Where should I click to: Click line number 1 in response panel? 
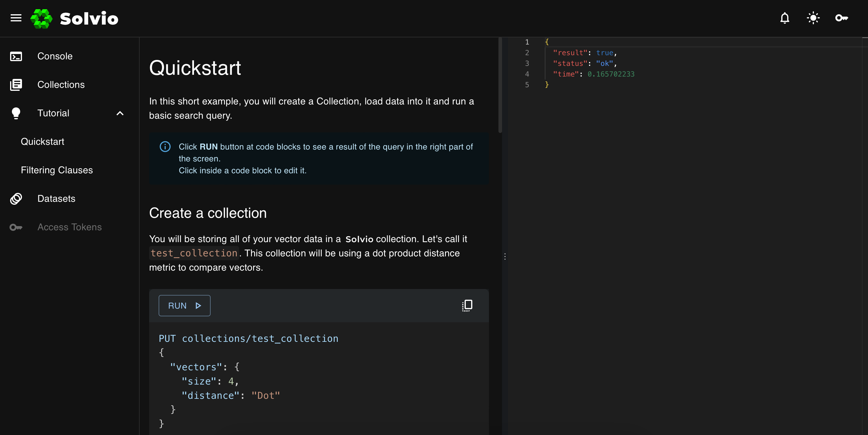point(527,42)
